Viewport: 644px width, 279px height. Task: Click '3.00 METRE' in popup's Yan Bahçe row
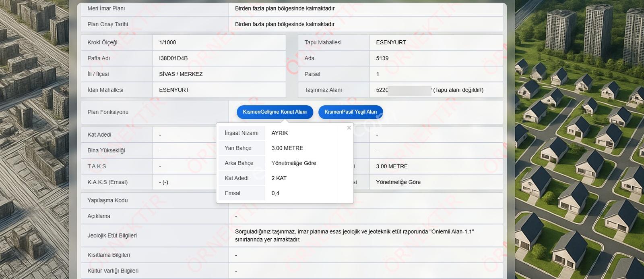[287, 148]
